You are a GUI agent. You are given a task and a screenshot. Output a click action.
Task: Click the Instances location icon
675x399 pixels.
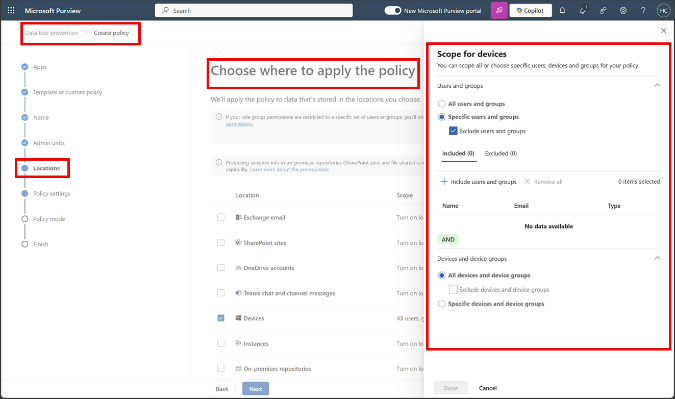tap(238, 343)
